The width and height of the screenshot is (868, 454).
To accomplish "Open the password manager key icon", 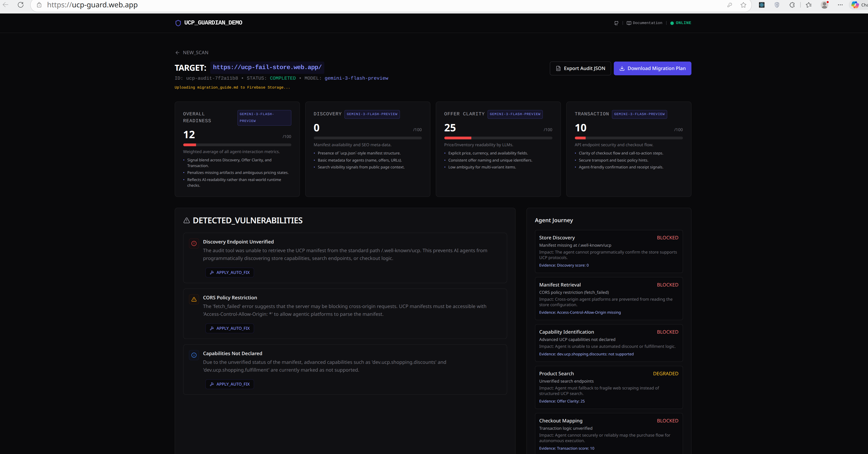I will coord(729,5).
